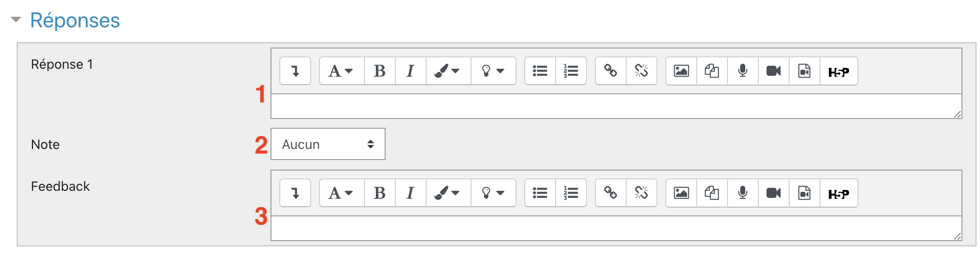This screenshot has height=260, width=980.
Task: Insert H5P content in Réponse 1 editor
Action: [x=838, y=71]
